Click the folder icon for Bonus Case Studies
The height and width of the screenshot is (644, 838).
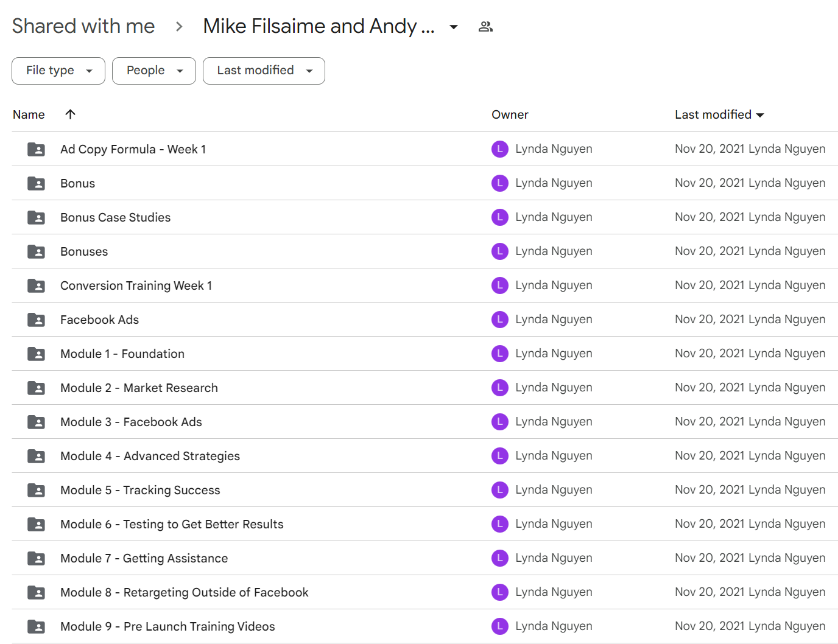pyautogui.click(x=36, y=217)
